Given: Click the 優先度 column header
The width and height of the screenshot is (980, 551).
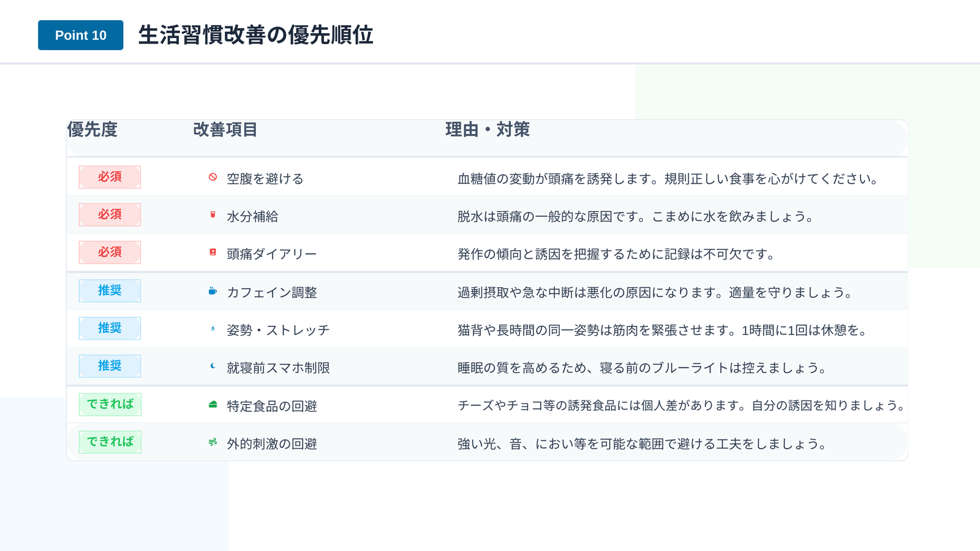Looking at the screenshot, I should [92, 130].
